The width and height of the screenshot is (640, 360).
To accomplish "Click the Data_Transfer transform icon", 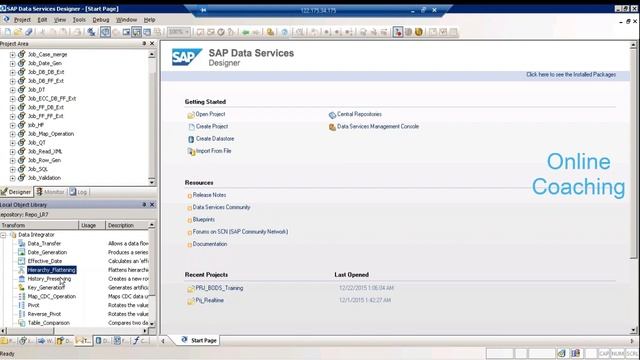I will click(22, 244).
